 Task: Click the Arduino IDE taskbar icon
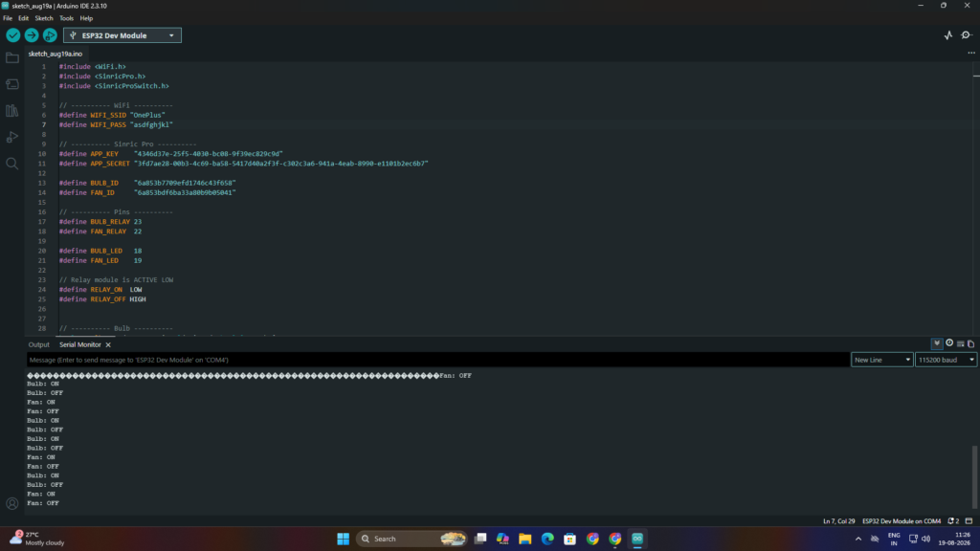[x=637, y=539]
